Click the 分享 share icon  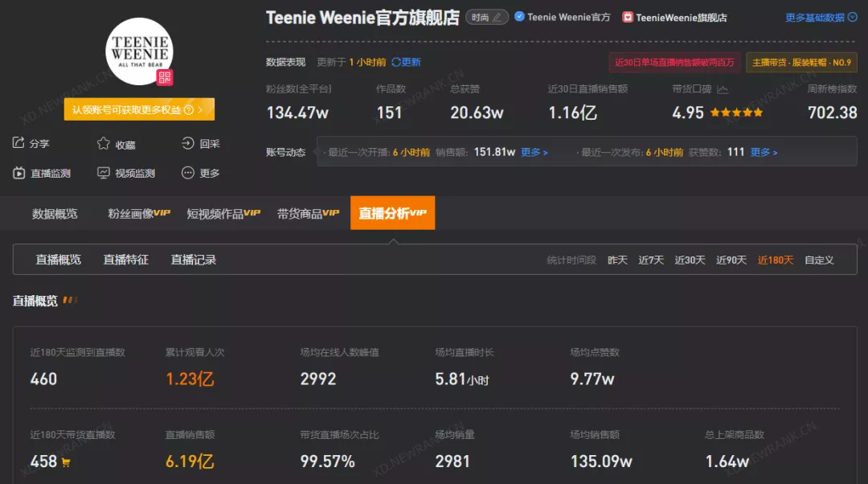[x=18, y=143]
